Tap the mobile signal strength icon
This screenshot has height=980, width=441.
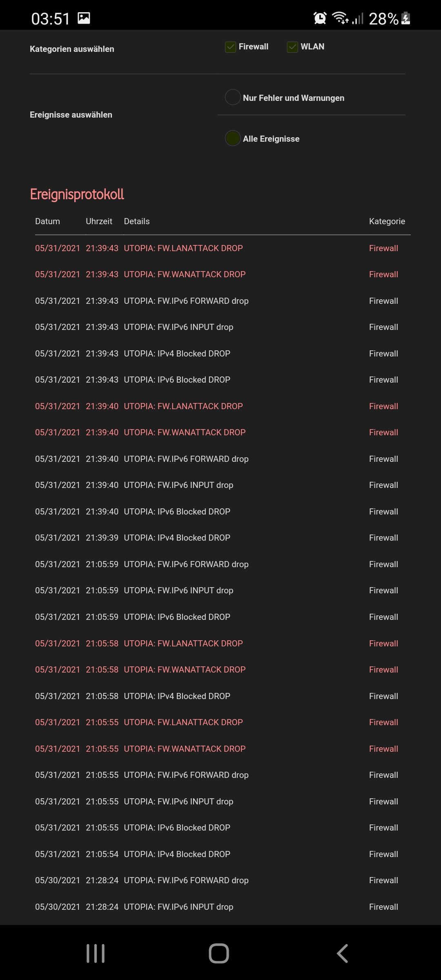358,19
